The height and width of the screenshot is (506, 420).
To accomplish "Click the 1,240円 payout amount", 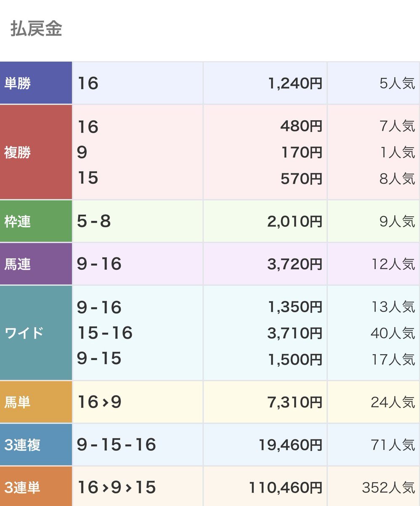I will [295, 83].
